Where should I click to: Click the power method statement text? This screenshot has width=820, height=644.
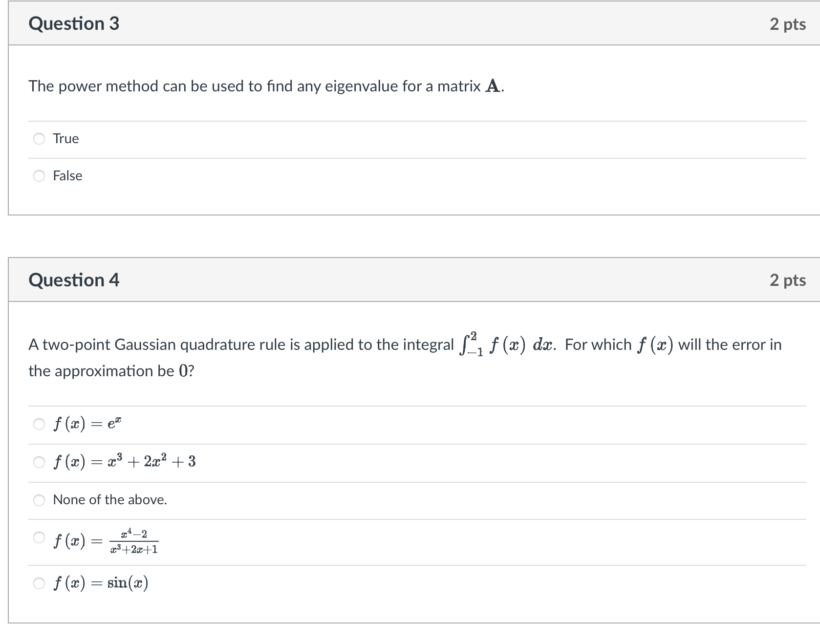tap(254, 86)
